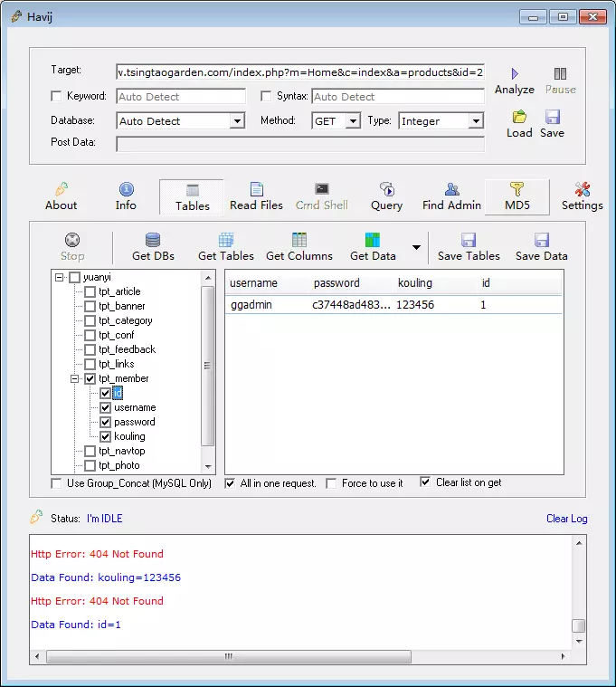Uncheck the username column checkbox
The image size is (616, 687).
coord(105,407)
